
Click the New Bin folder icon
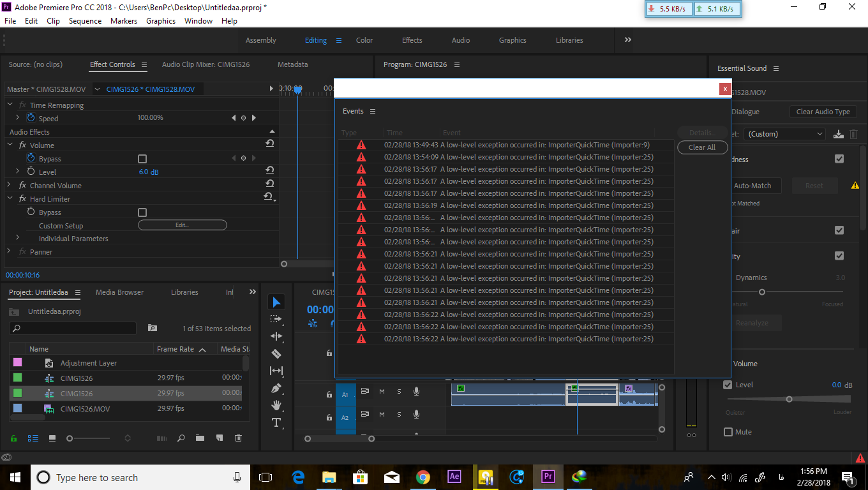(200, 438)
